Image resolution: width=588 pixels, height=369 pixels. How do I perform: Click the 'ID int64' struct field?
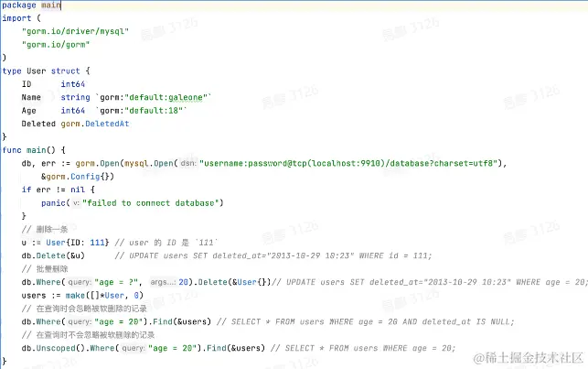[x=53, y=84]
